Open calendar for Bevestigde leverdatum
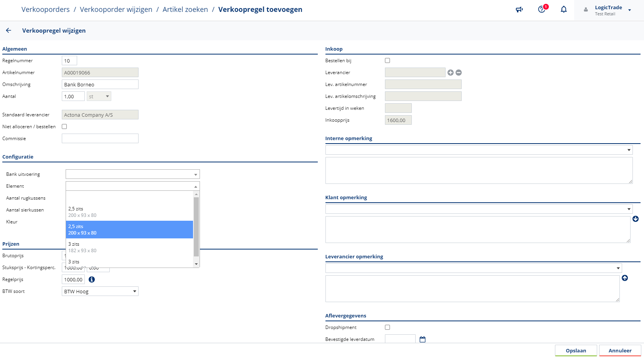The image size is (644, 357). coord(423,339)
